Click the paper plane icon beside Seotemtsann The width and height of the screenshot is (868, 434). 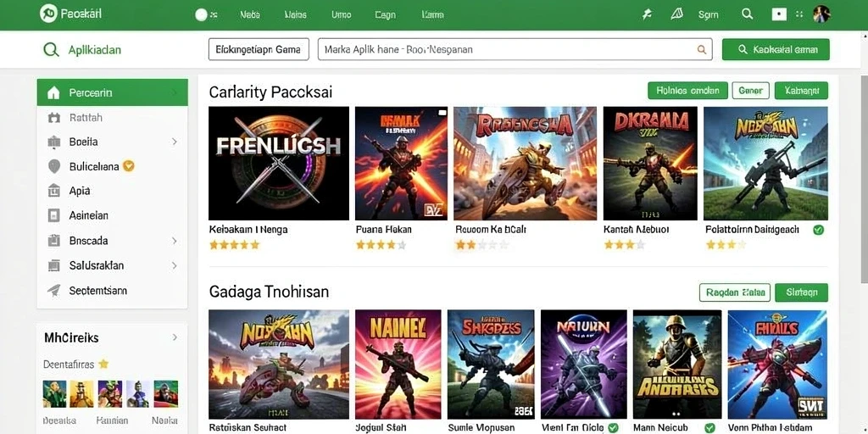[x=53, y=290]
